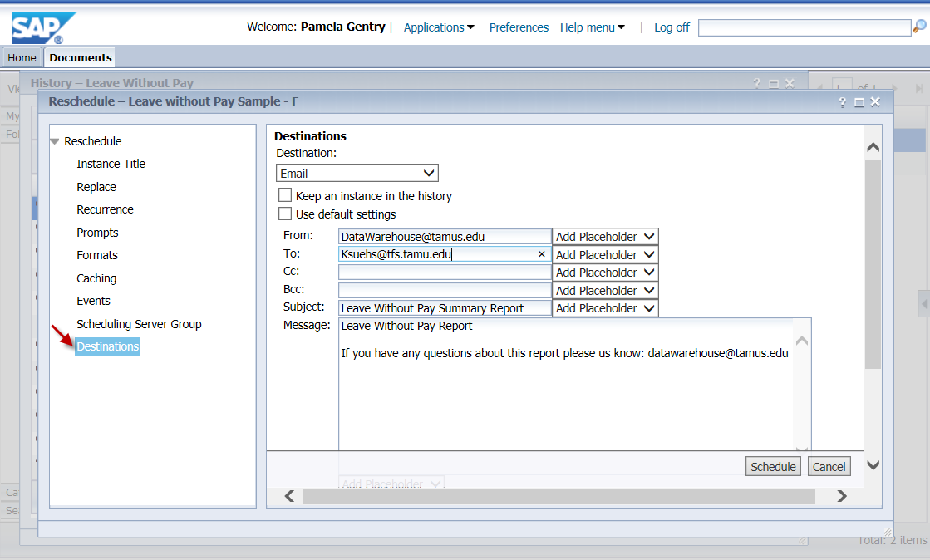Open the Help menu dropdown
This screenshot has width=930, height=560.
(x=593, y=27)
